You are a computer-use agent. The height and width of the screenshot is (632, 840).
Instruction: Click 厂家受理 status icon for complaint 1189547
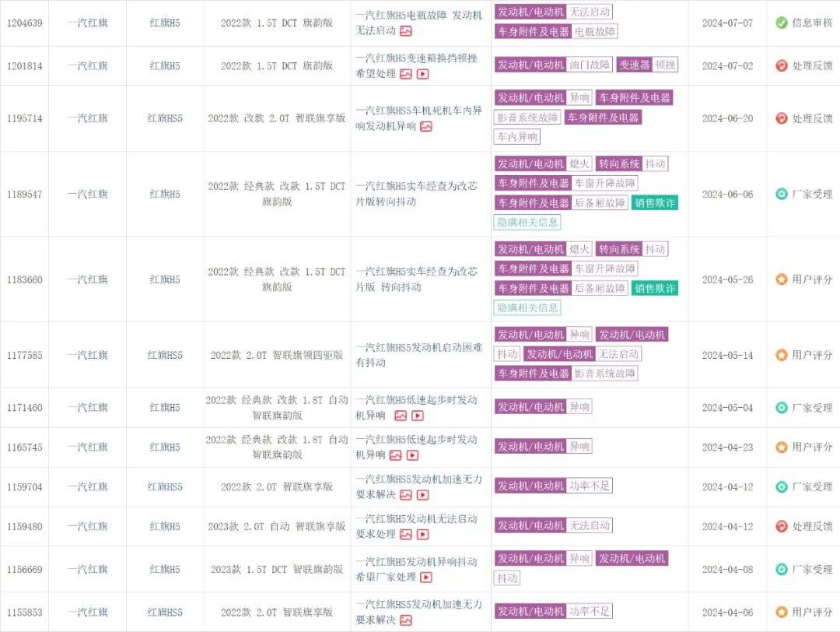tap(782, 194)
